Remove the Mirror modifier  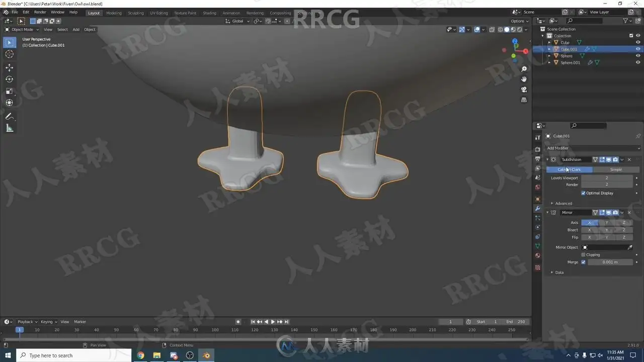click(x=629, y=213)
